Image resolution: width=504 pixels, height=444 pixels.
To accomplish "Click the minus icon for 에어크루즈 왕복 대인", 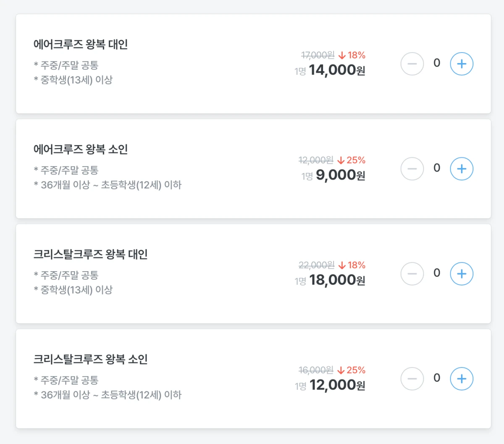I will pos(412,63).
